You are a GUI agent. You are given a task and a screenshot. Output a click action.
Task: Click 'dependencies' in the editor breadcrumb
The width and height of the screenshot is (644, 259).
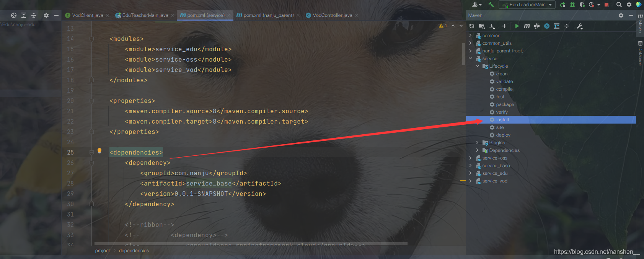point(134,251)
